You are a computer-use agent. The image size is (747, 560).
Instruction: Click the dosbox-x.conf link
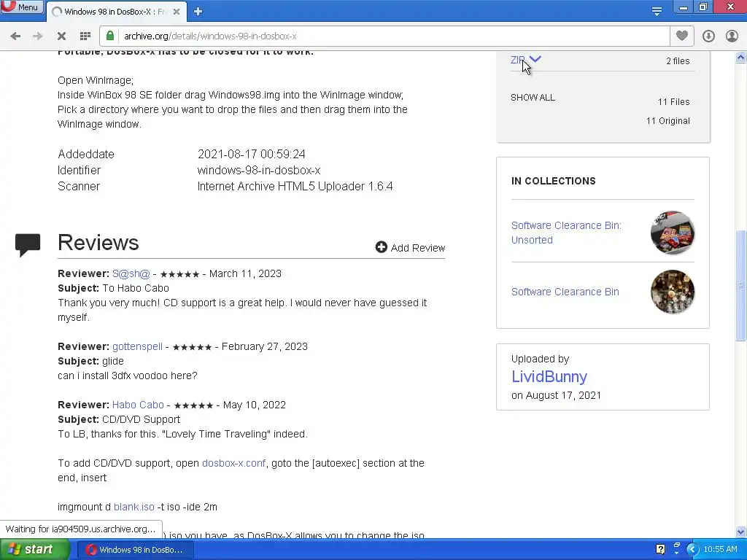coord(233,463)
